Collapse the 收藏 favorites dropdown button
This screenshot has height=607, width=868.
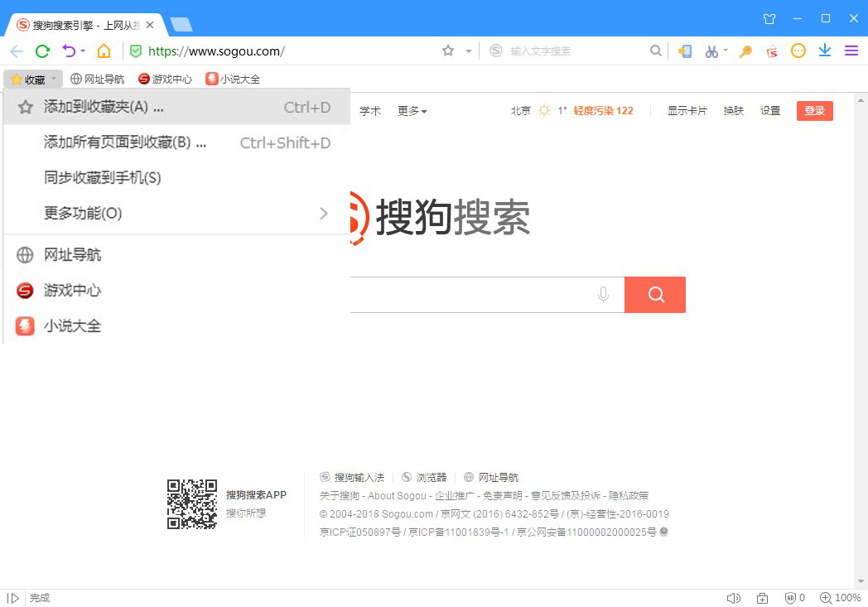click(x=32, y=79)
